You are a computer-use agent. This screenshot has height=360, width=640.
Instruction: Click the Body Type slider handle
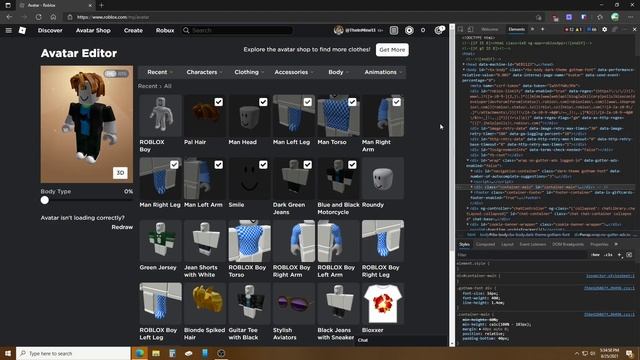tap(44, 200)
